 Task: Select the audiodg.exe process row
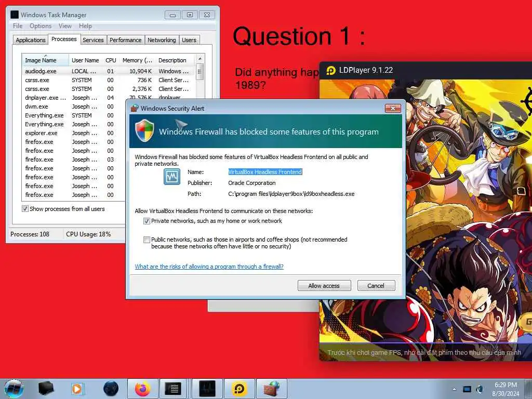[109, 71]
